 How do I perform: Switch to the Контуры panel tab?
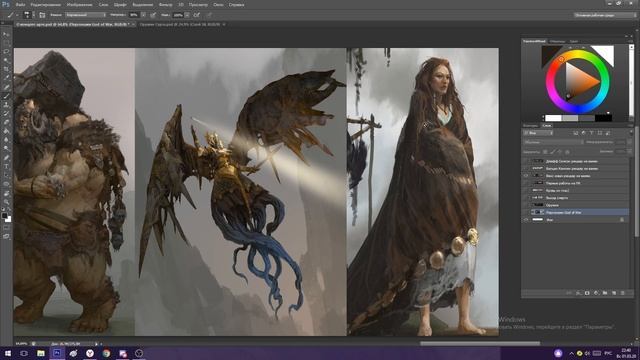pos(531,126)
